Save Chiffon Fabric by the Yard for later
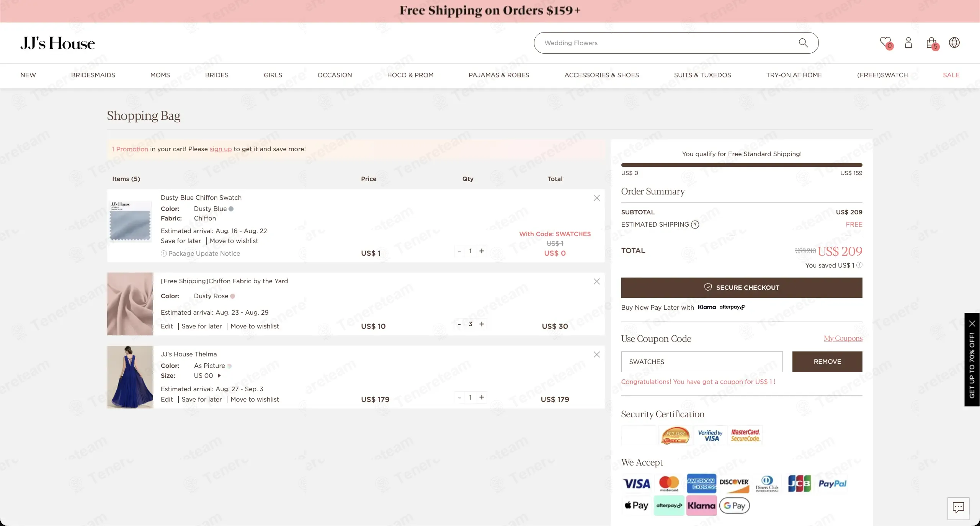 [202, 326]
